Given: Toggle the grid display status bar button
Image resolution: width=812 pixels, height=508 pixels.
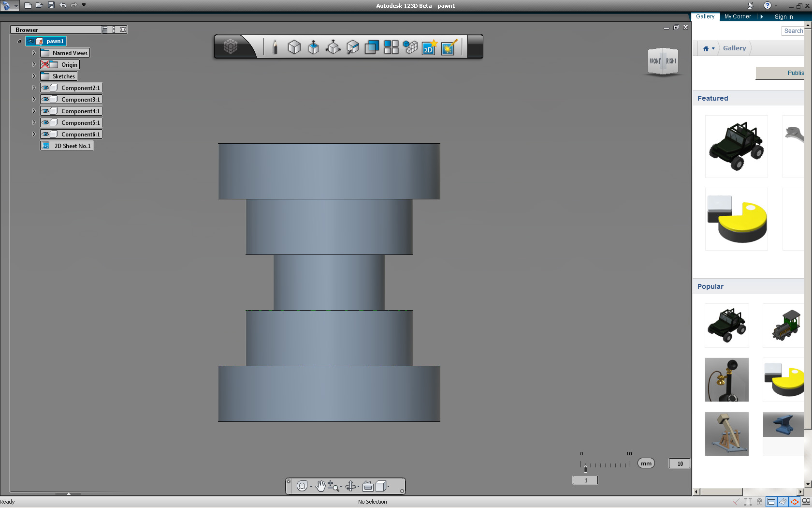Looking at the screenshot, I should tap(783, 502).
